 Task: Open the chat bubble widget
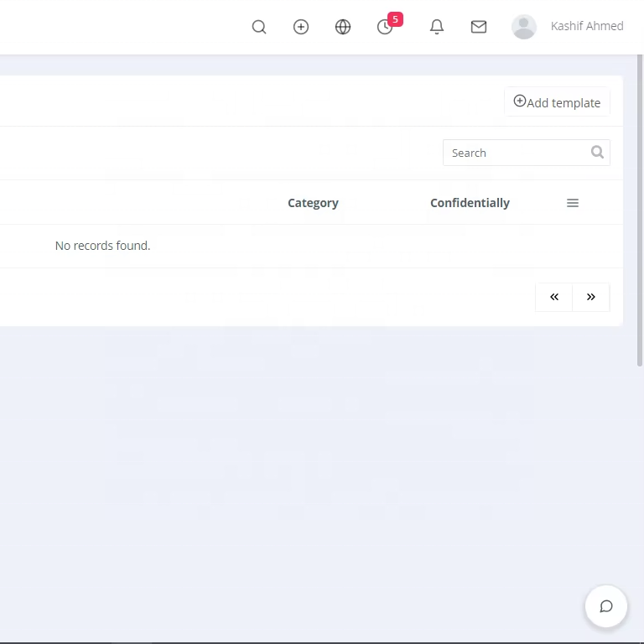[x=605, y=606]
